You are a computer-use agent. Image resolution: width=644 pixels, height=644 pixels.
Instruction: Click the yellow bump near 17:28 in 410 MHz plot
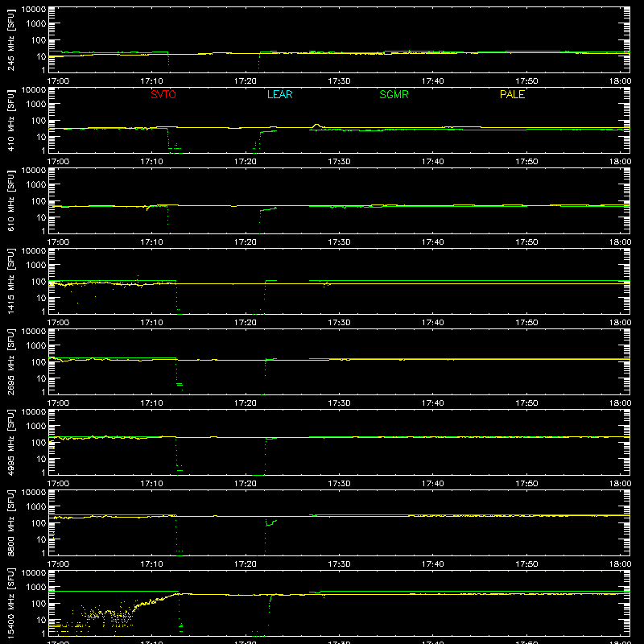tap(316, 126)
